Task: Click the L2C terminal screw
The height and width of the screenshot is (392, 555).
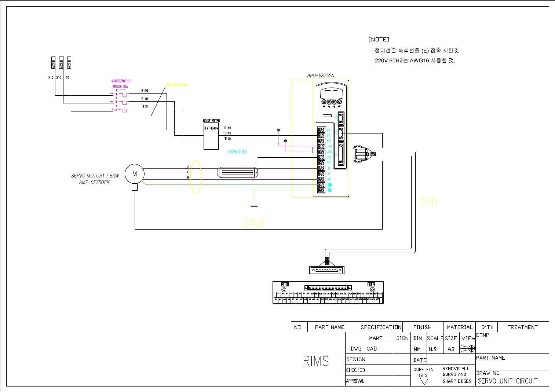Action: pyautogui.click(x=322, y=152)
